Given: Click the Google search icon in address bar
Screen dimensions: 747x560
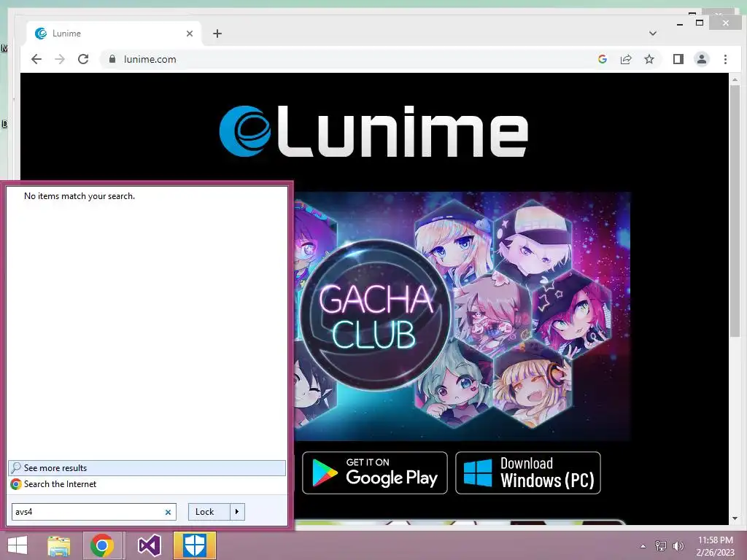Looking at the screenshot, I should (602, 59).
